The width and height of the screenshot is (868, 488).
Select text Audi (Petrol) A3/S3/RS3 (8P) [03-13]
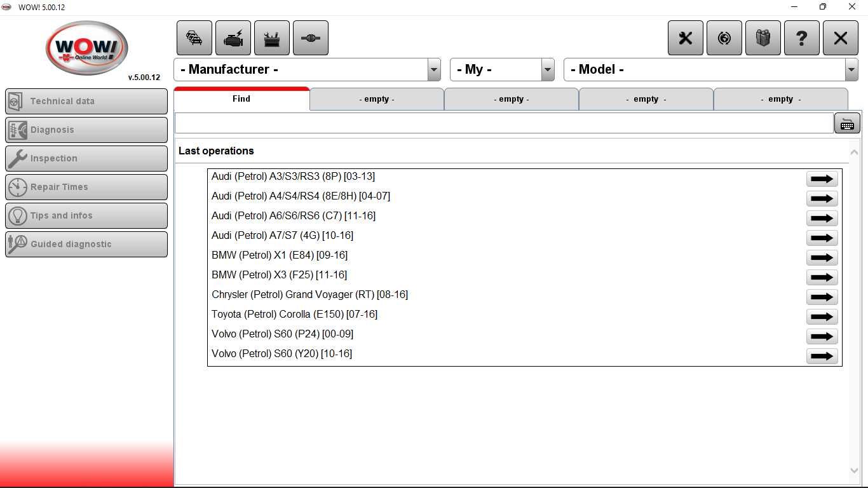point(293,177)
